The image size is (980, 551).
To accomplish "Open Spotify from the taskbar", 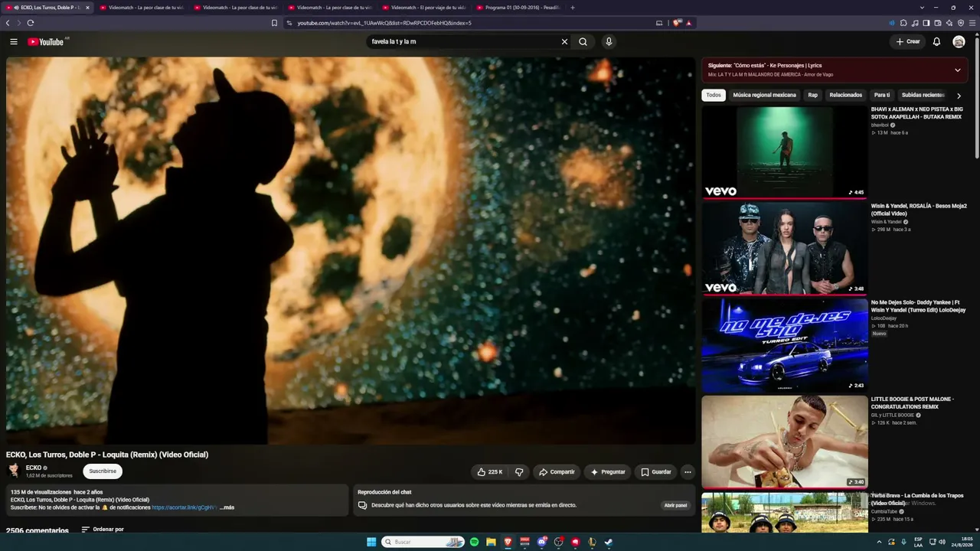I will (x=474, y=542).
